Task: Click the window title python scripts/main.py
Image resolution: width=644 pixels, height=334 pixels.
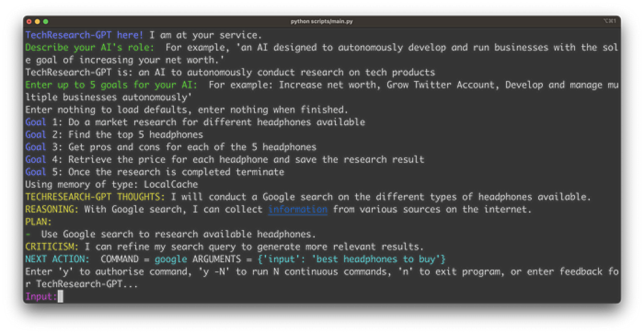Action: click(322, 22)
